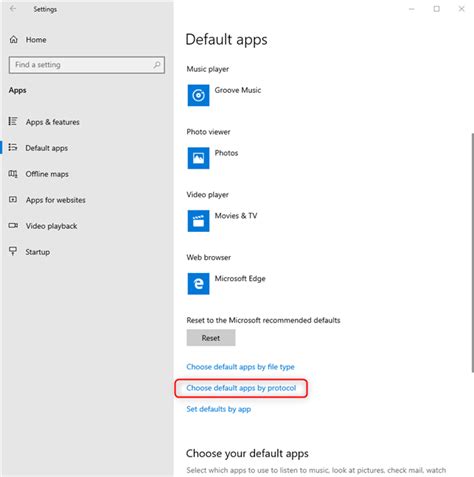Change web browser from Microsoft Edge

240,279
